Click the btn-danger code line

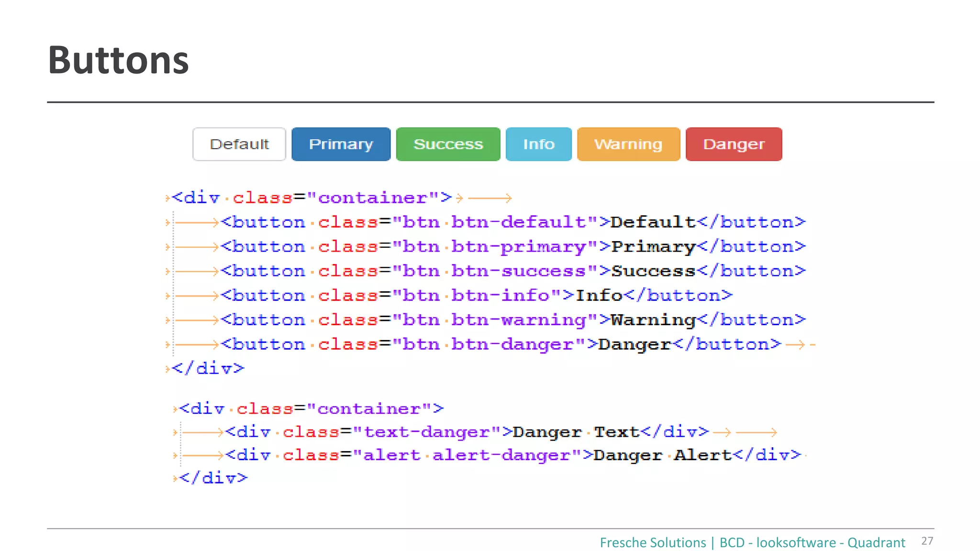pos(500,344)
